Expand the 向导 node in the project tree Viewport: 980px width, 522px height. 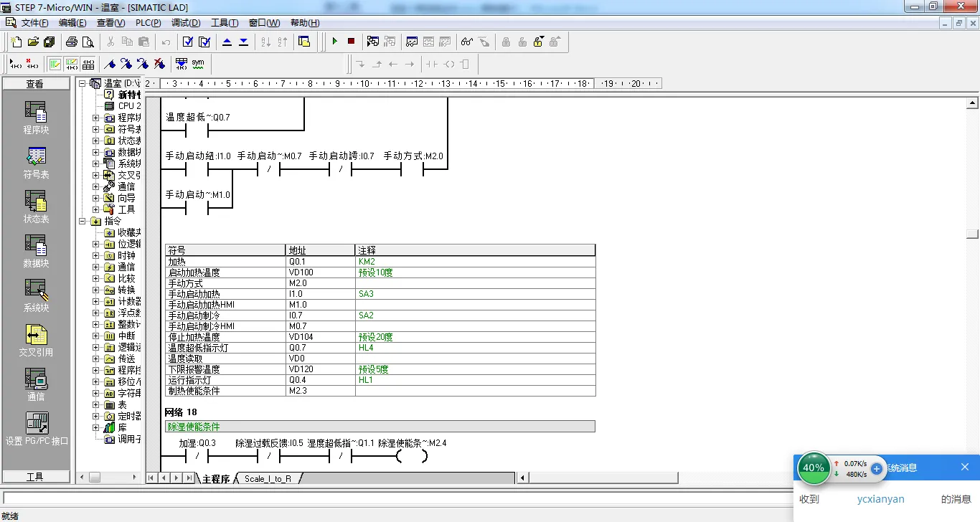(96, 198)
